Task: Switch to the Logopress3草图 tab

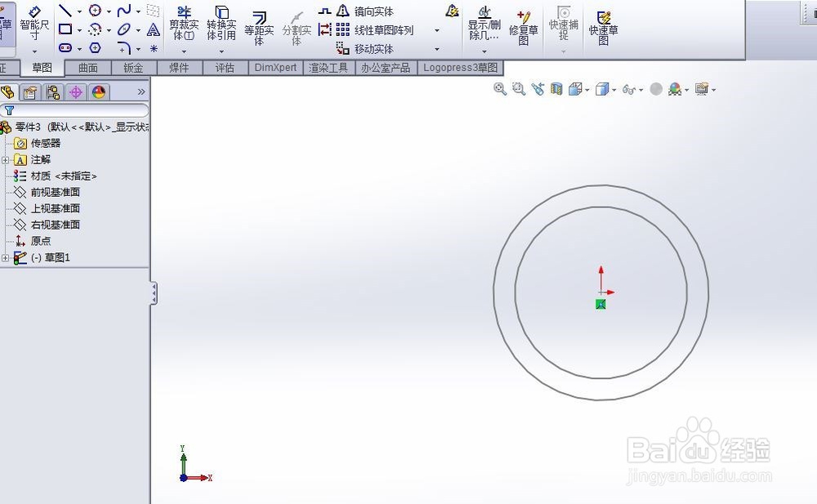Action: 460,68
